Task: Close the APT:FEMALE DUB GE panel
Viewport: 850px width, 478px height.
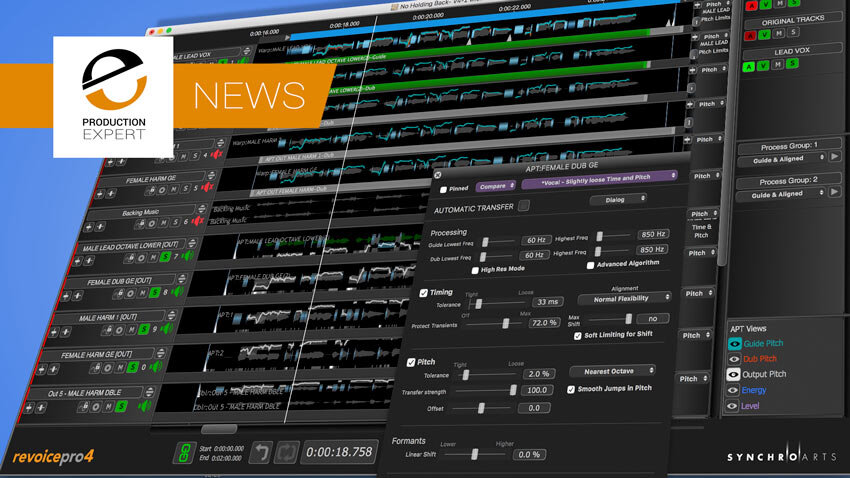Action: coord(438,175)
